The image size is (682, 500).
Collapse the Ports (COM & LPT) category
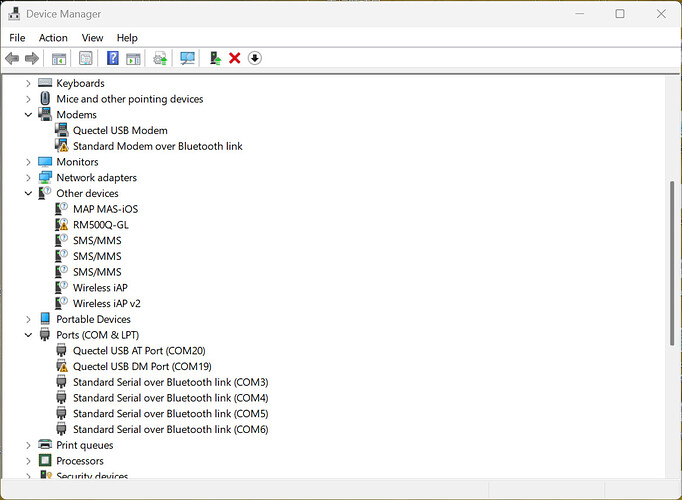tap(29, 335)
